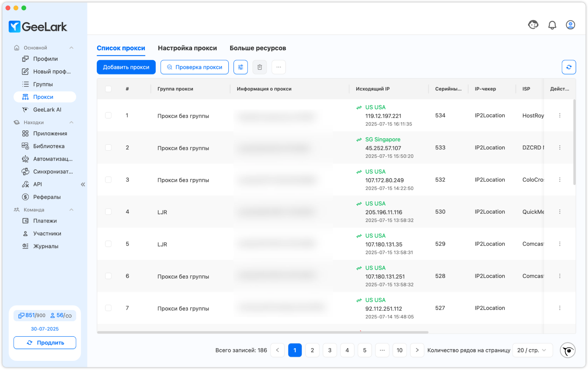Screen dimensions: 588x370
Task: Collapse the Основной sidebar section
Action: [71, 48]
